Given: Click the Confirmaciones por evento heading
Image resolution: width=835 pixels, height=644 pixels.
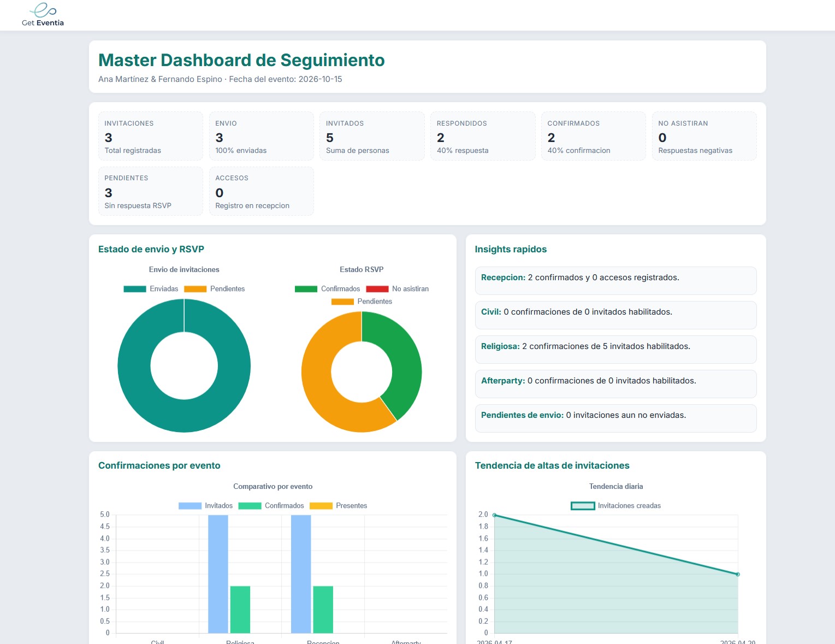Looking at the screenshot, I should point(159,465).
